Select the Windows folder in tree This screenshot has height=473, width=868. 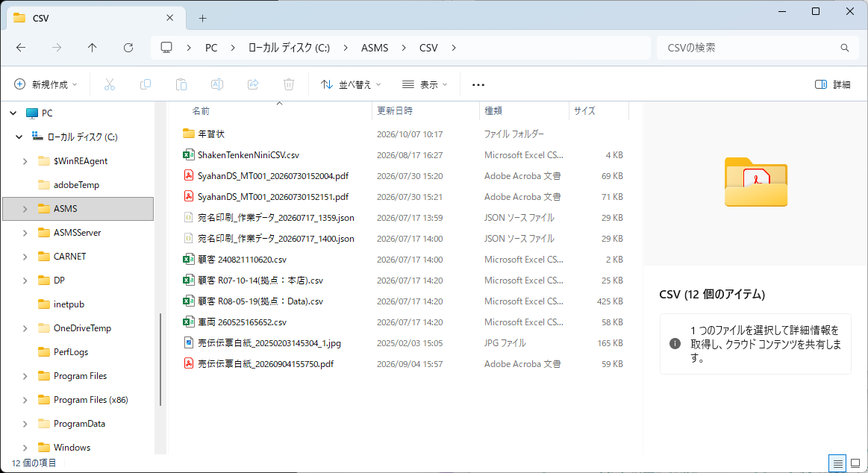[72, 448]
